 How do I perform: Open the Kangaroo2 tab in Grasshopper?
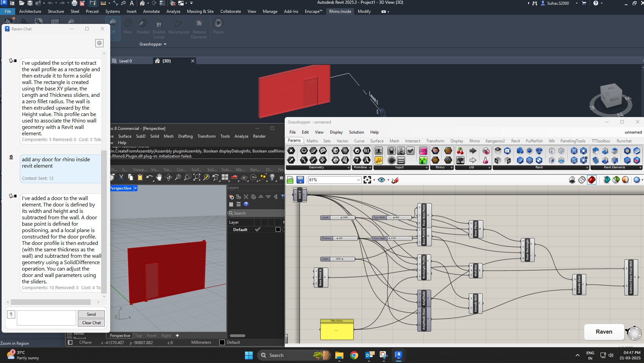point(495,141)
